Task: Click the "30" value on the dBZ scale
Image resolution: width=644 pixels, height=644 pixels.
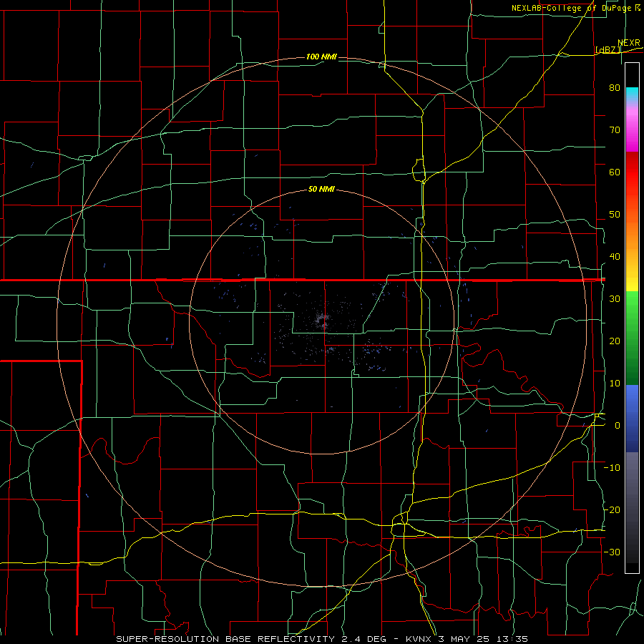Action: click(x=615, y=299)
